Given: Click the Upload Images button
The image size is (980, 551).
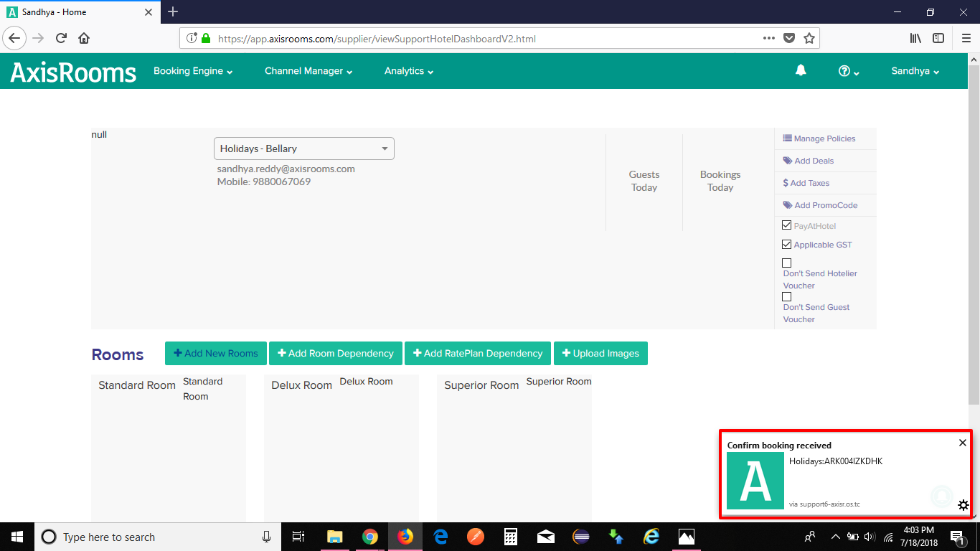Looking at the screenshot, I should [600, 353].
